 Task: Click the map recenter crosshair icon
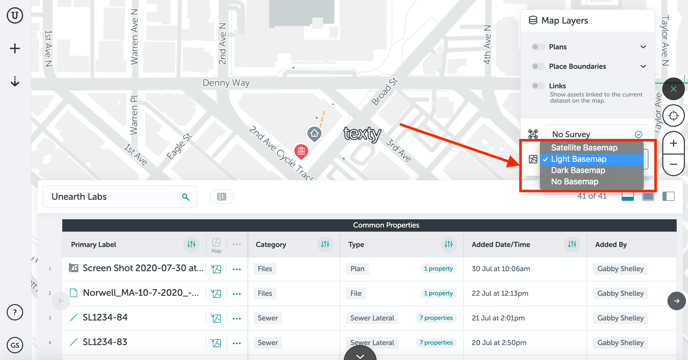point(674,116)
